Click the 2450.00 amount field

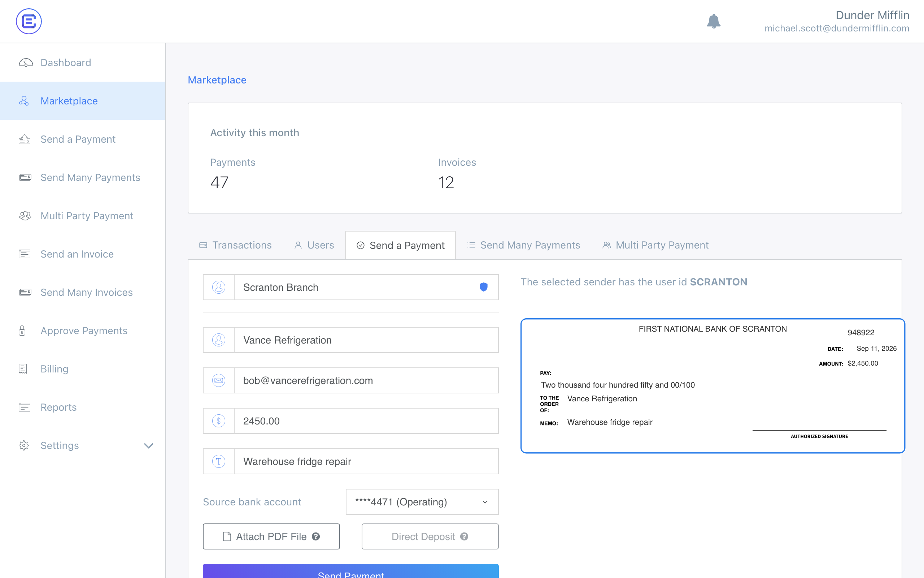pos(350,421)
